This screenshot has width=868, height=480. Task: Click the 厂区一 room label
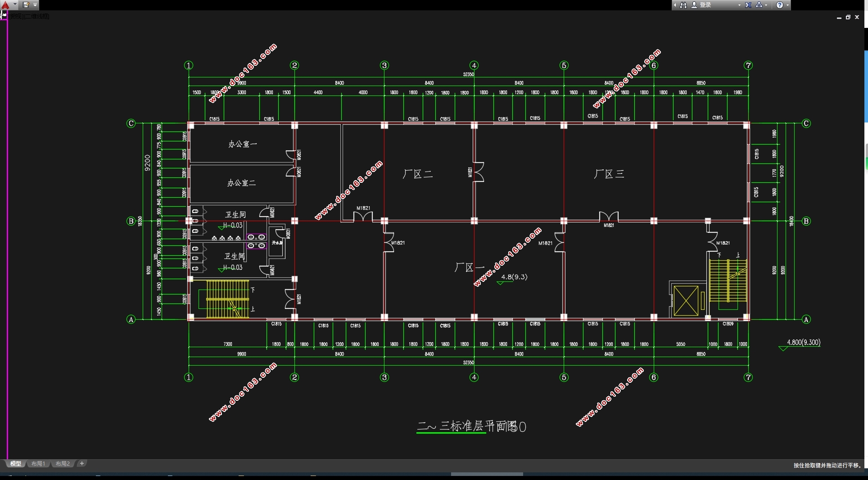click(469, 267)
